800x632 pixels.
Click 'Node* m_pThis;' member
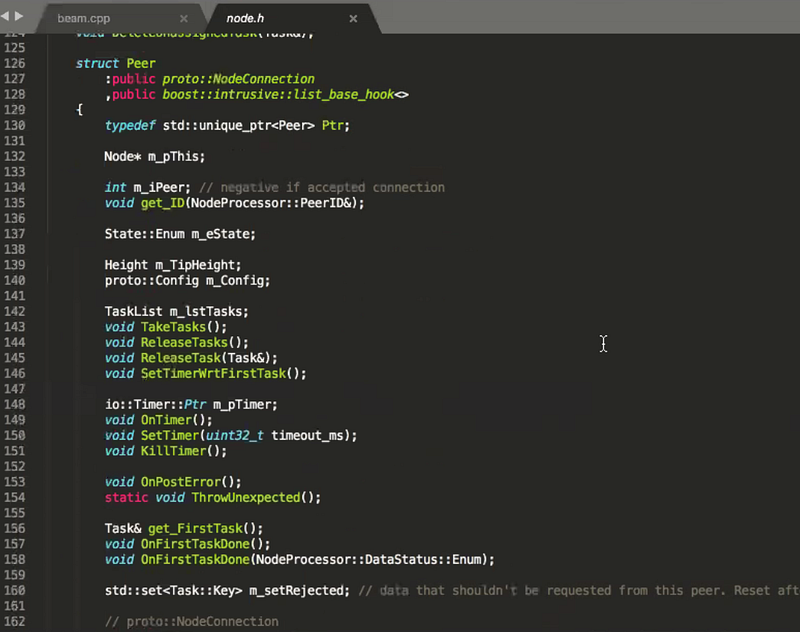pyautogui.click(x=155, y=157)
